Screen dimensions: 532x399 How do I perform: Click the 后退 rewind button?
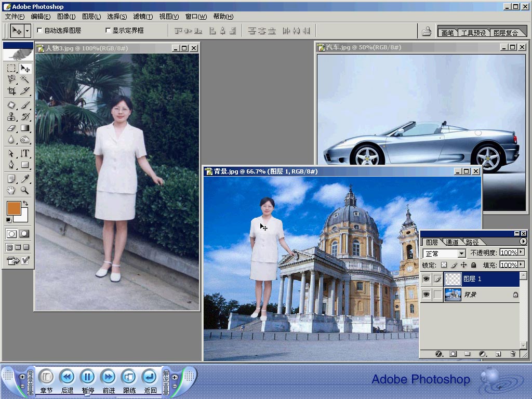[67, 377]
